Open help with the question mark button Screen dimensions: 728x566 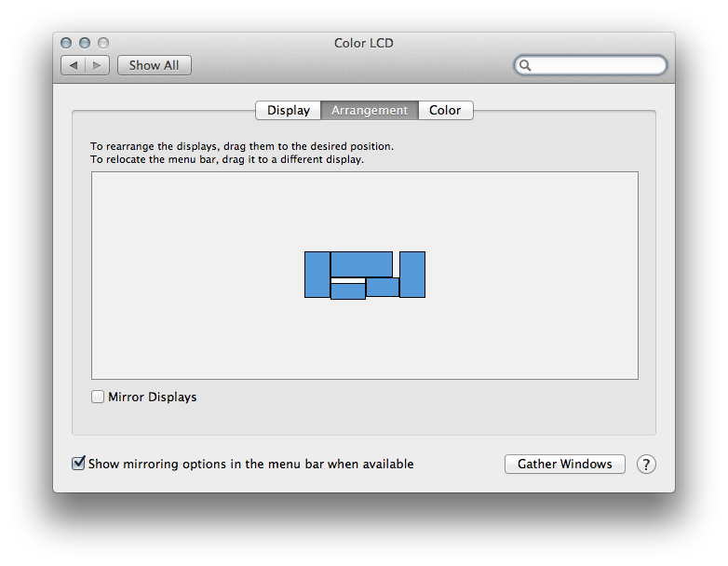646,464
